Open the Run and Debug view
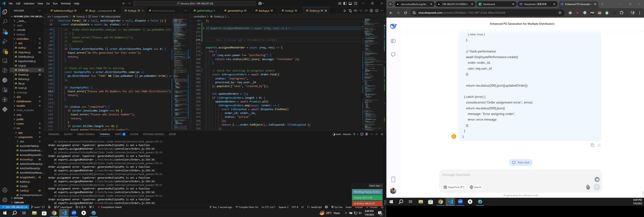The width and height of the screenshot is (644, 217). (x=5, y=41)
